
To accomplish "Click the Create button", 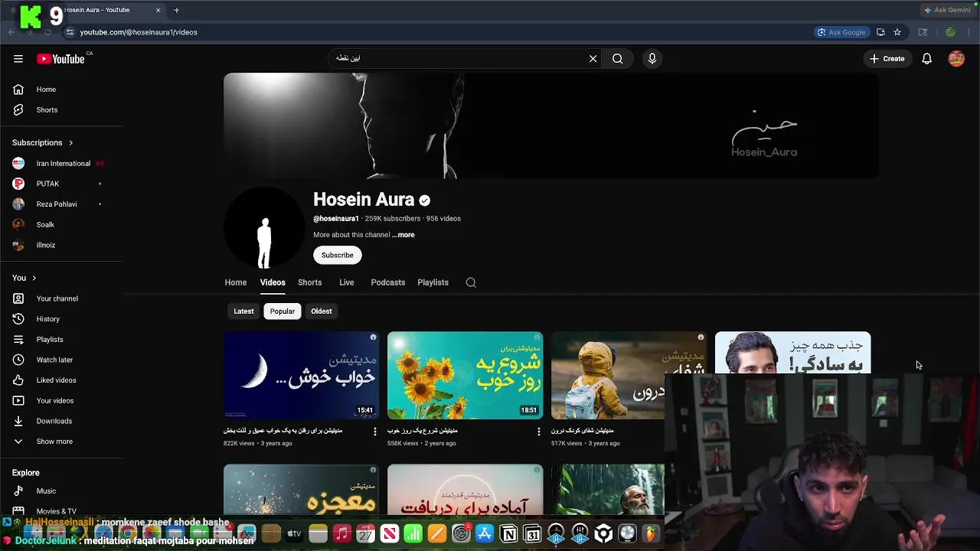I will pos(887,59).
